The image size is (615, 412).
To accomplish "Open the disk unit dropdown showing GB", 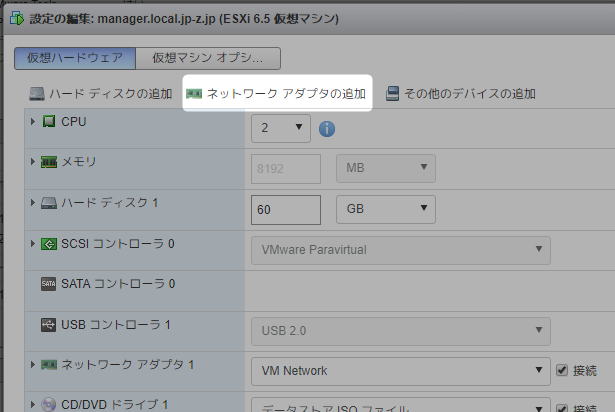I will click(x=386, y=210).
